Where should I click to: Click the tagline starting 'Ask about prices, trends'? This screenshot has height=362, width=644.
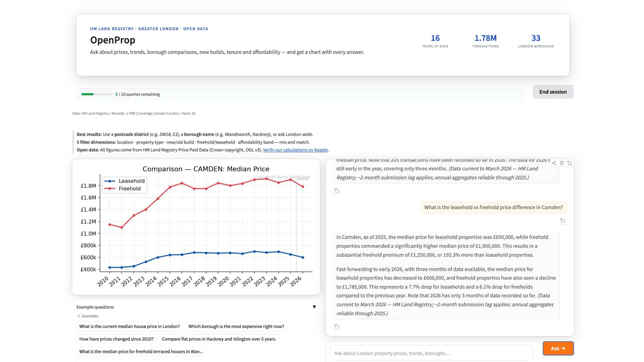pos(227,52)
